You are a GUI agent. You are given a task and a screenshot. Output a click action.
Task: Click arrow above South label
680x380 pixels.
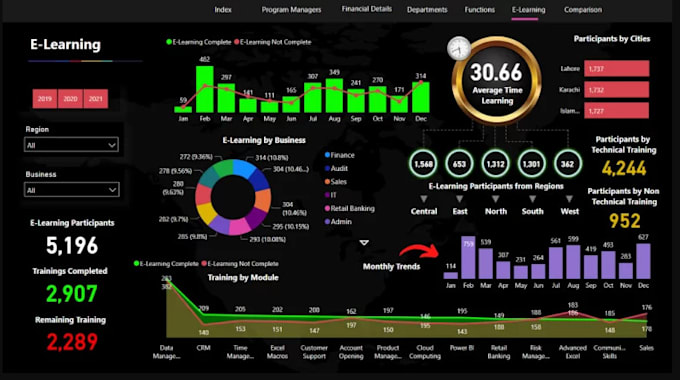click(x=532, y=199)
